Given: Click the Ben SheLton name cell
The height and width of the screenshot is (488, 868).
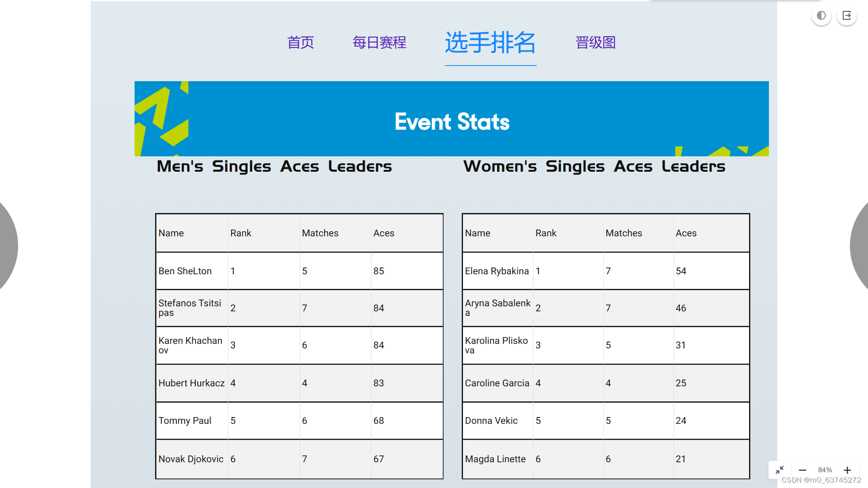Looking at the screenshot, I should 185,271.
